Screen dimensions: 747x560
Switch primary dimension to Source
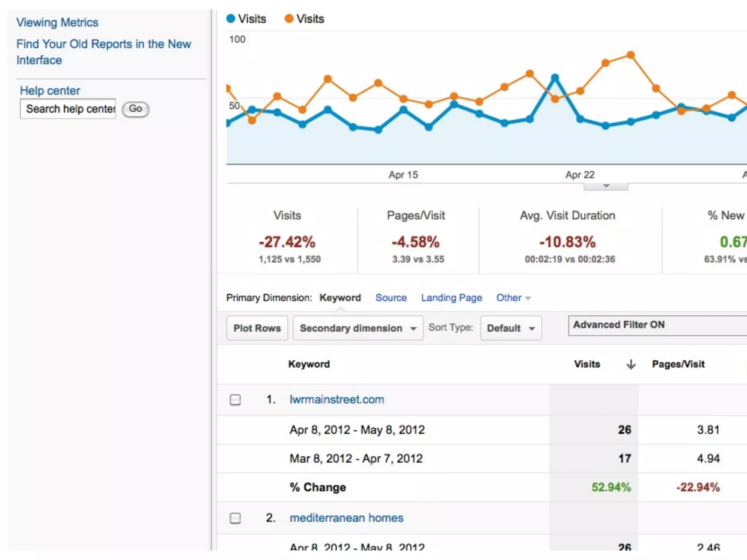click(391, 298)
